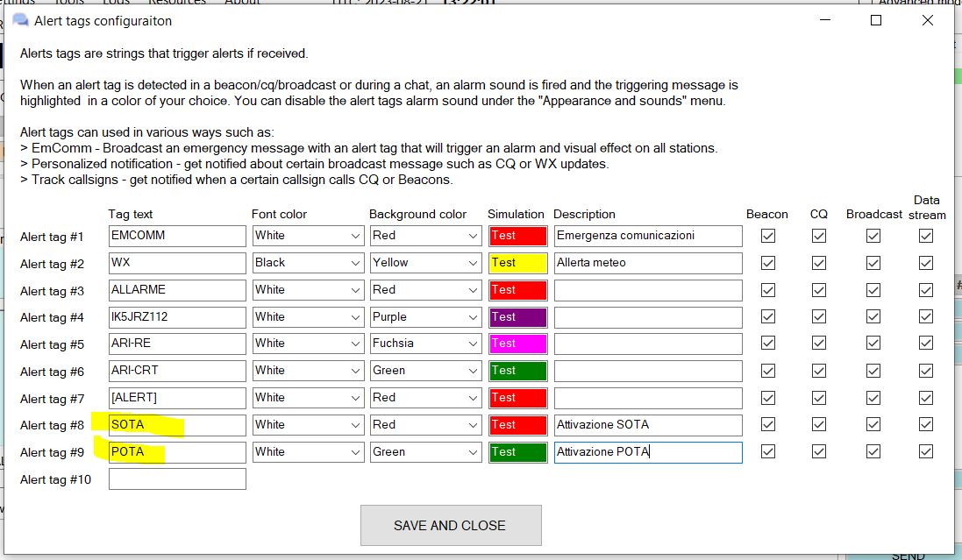Open Background color dropdown for Alert tag #3

tap(426, 290)
